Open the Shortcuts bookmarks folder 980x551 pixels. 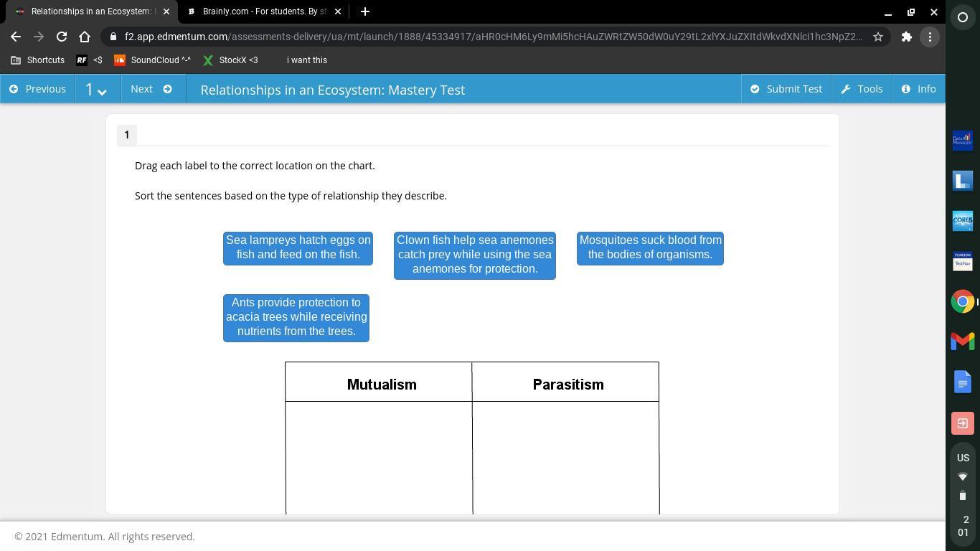(x=38, y=60)
